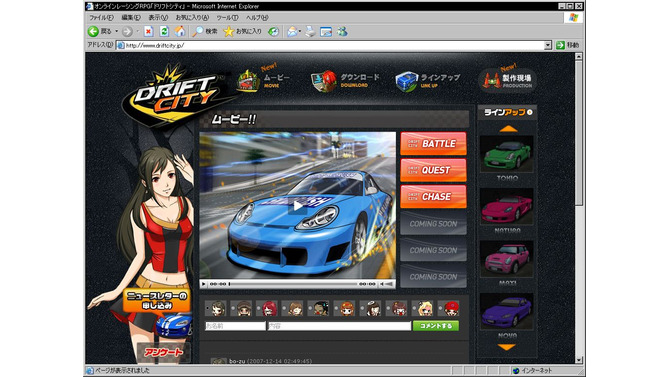
Task: Select the dark-skinned black-hair avatar radio
Action: (311, 308)
